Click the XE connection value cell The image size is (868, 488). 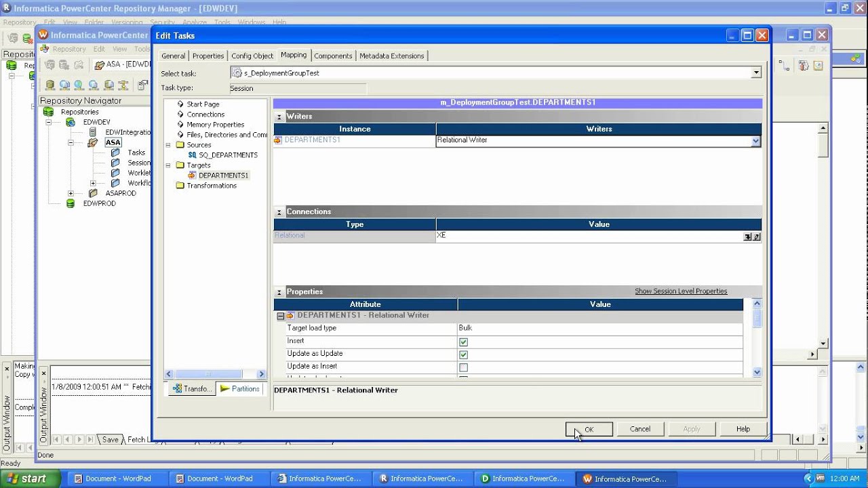589,236
